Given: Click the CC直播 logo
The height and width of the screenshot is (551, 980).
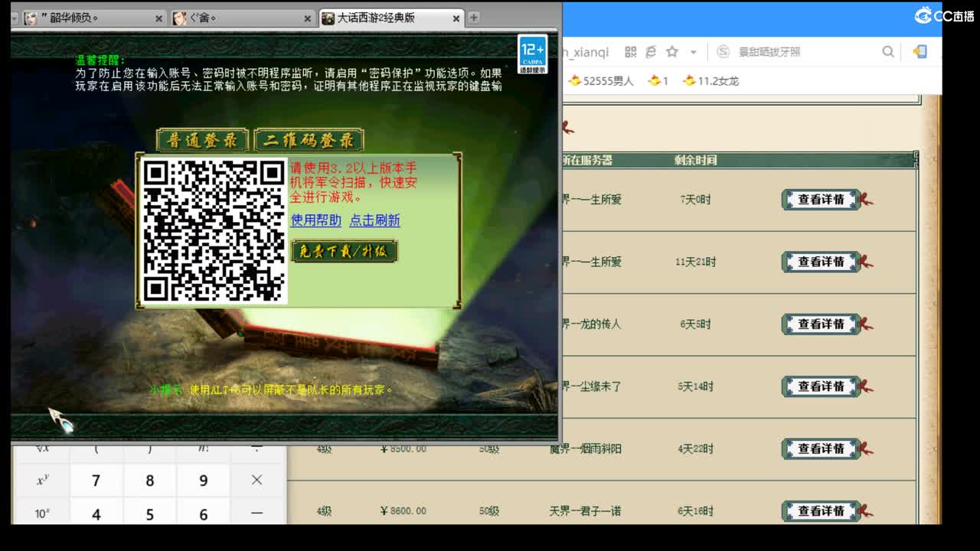Looking at the screenshot, I should pos(944,15).
